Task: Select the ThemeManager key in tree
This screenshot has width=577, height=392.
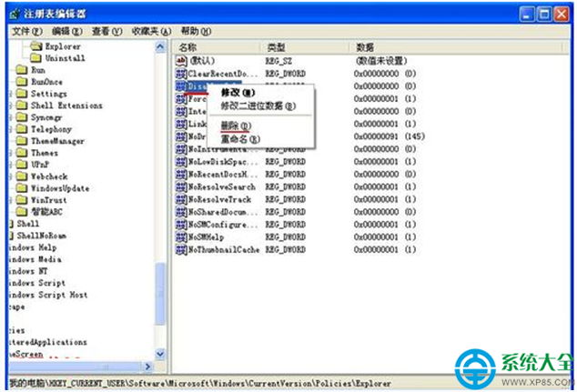Action: pyautogui.click(x=57, y=141)
